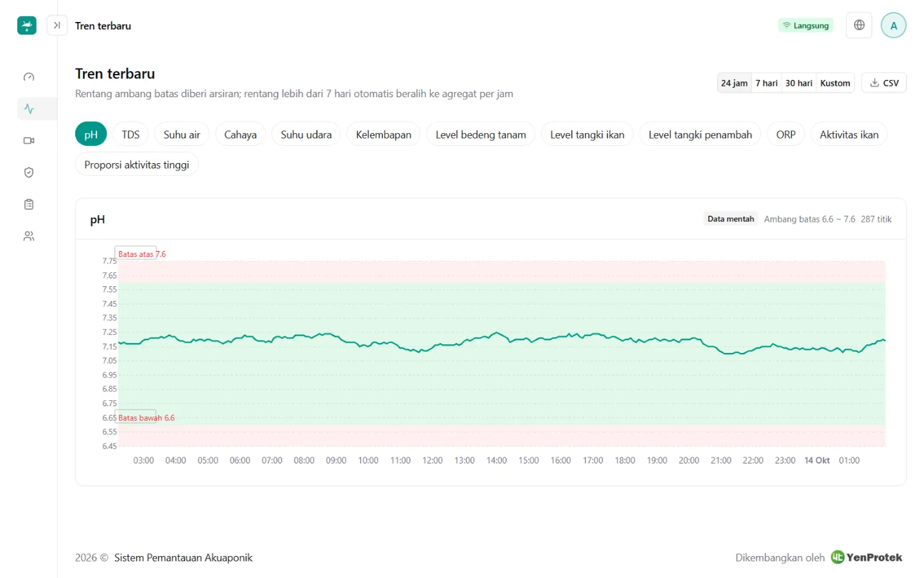Click the Sistem Pemantauan Akuaponik footer link

pos(183,557)
